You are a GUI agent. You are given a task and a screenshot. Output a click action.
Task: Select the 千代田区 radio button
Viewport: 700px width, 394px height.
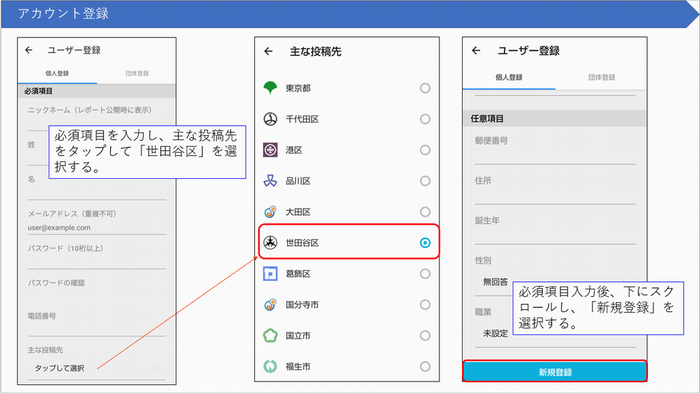[425, 119]
